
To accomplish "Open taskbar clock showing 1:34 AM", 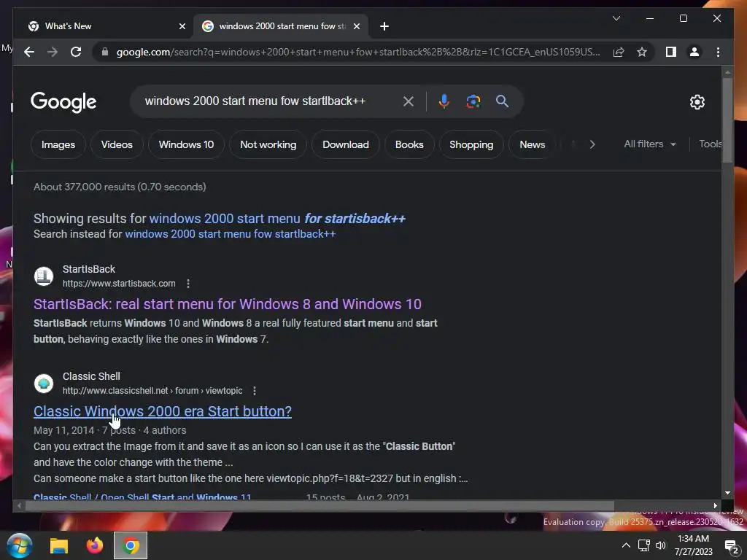I will pyautogui.click(x=693, y=545).
